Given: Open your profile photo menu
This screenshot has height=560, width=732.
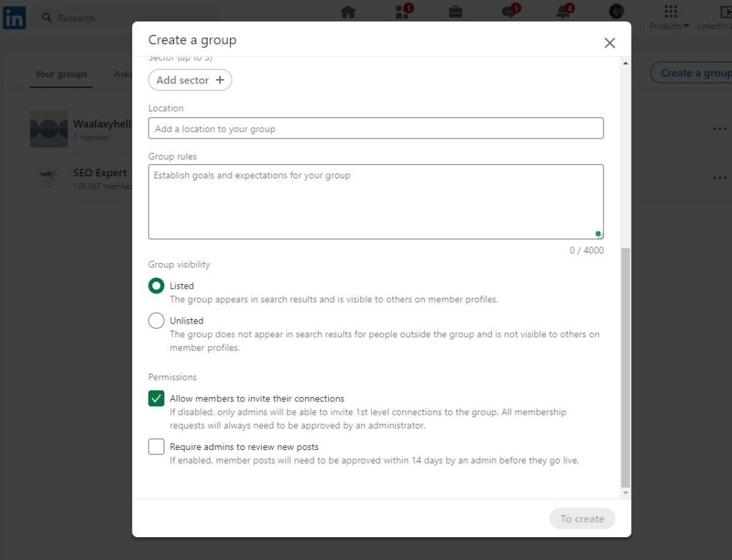Looking at the screenshot, I should (615, 12).
